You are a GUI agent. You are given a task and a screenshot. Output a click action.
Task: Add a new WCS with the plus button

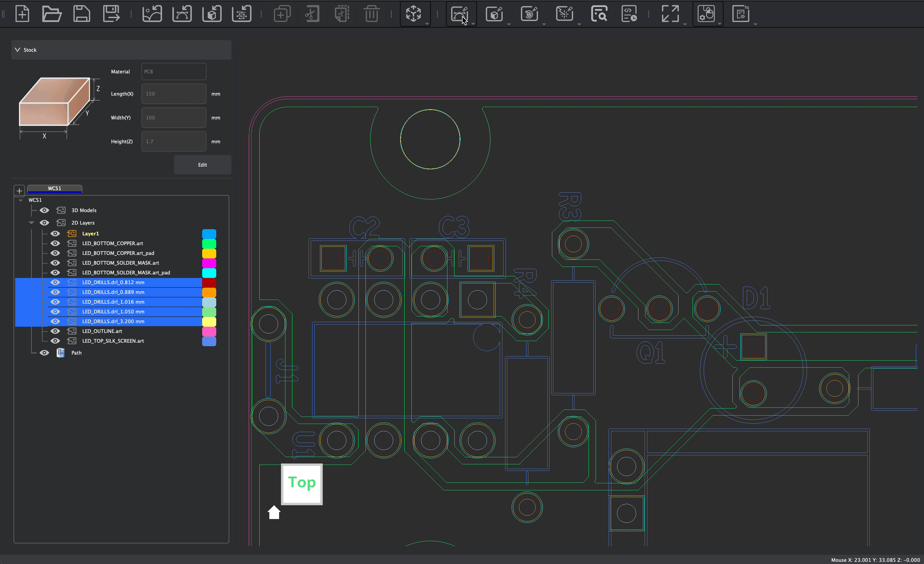coord(20,190)
